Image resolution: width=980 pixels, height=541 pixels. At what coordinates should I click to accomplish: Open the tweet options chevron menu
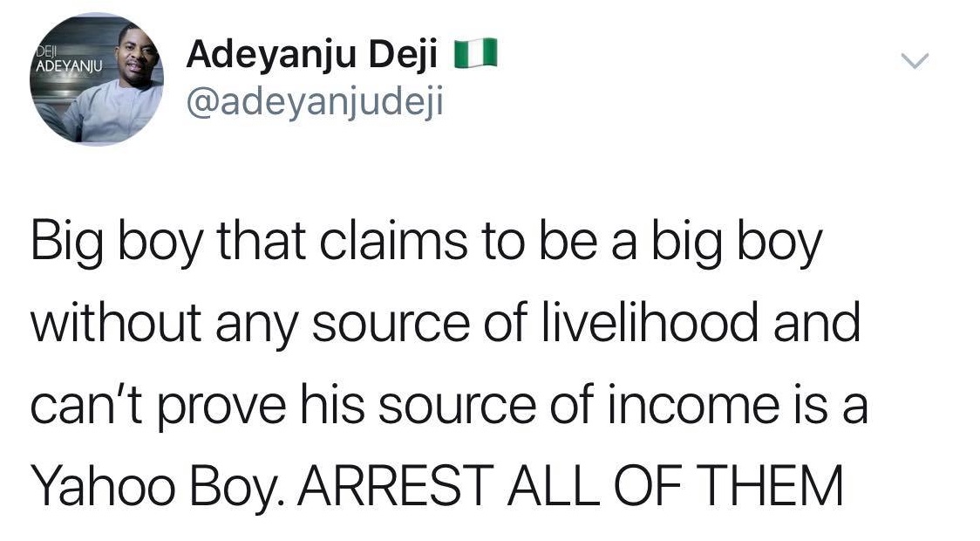[x=915, y=61]
